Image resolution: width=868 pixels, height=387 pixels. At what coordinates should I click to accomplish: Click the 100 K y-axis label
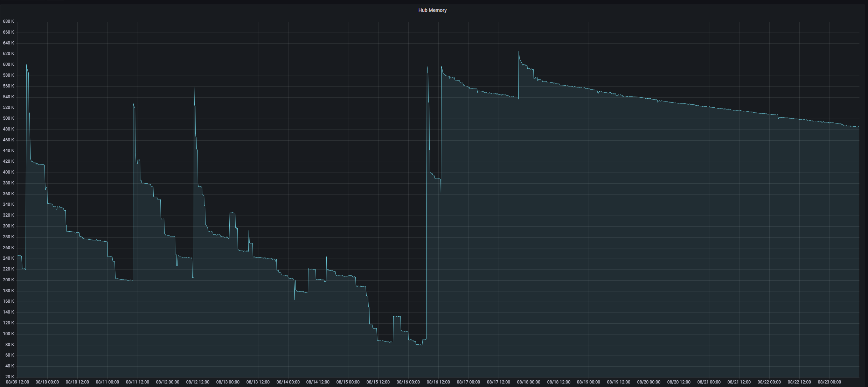click(x=8, y=334)
